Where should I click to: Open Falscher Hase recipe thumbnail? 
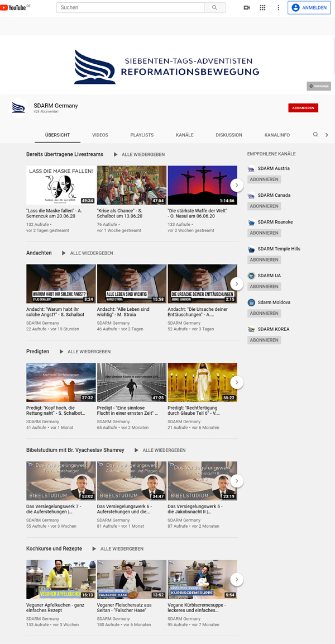(132, 580)
